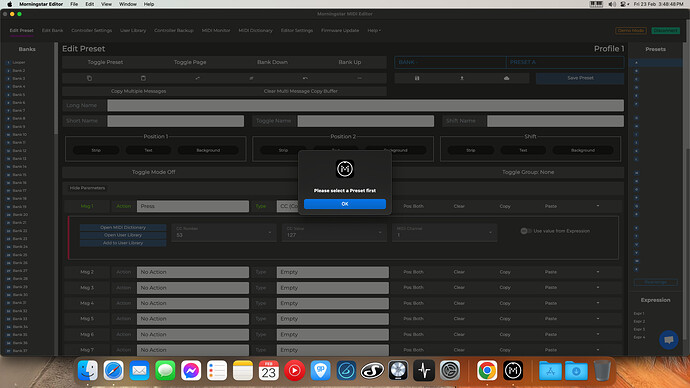
Task: Open the Calendar icon showing 23
Action: point(268,370)
